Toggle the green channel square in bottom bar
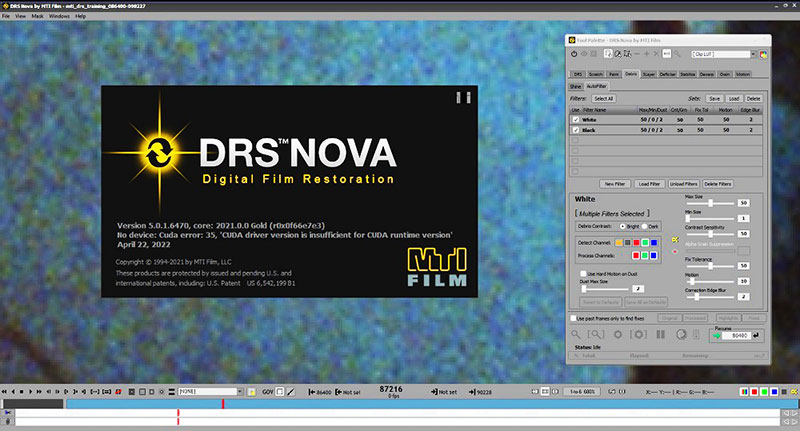This screenshot has height=431, width=800. point(764,392)
